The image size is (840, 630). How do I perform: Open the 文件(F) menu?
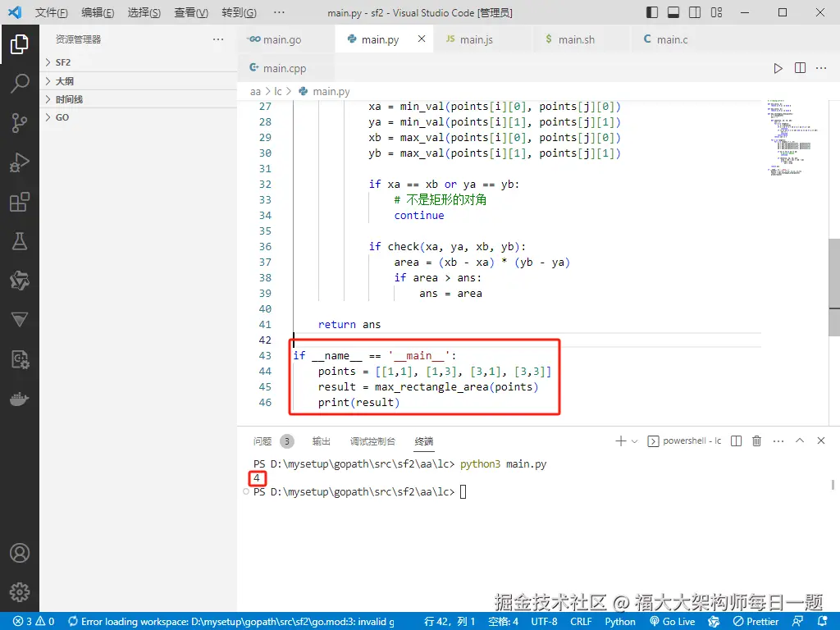coord(52,12)
